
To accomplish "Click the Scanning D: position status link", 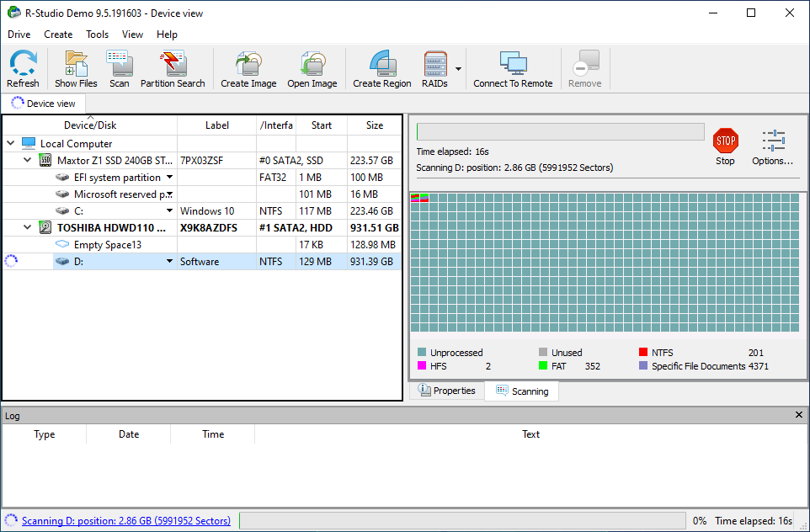I will [126, 521].
